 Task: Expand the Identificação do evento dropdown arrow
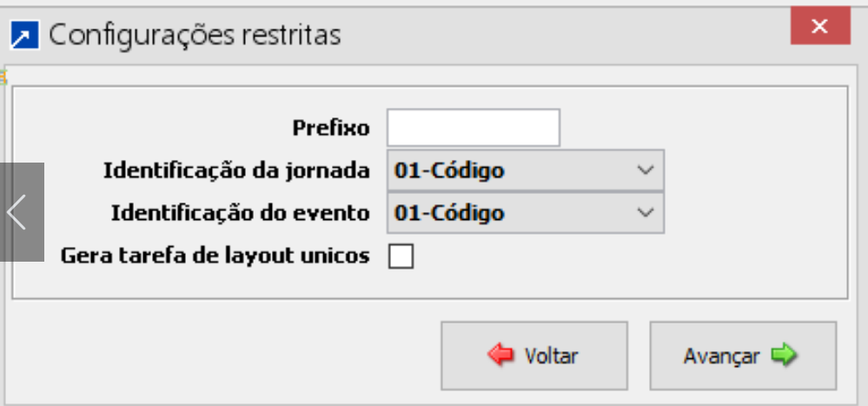645,213
